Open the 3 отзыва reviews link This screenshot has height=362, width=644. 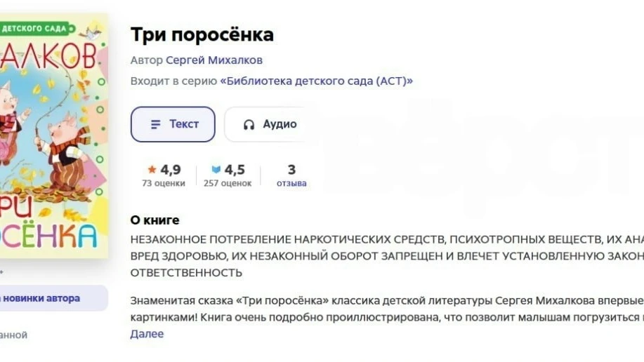[291, 175]
